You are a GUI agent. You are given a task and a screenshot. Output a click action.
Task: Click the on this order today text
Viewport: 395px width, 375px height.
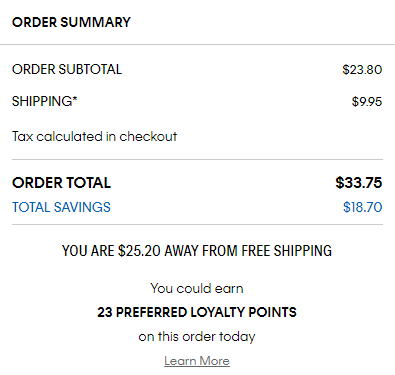(x=197, y=337)
